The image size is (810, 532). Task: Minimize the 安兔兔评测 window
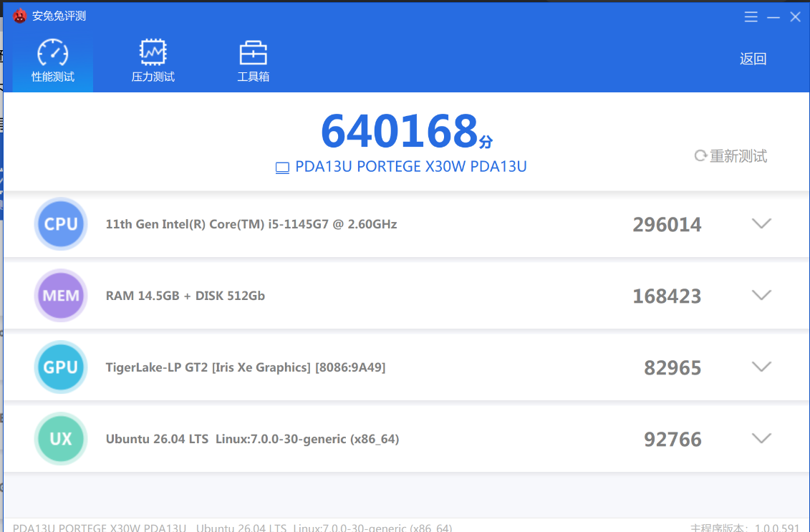pos(773,17)
